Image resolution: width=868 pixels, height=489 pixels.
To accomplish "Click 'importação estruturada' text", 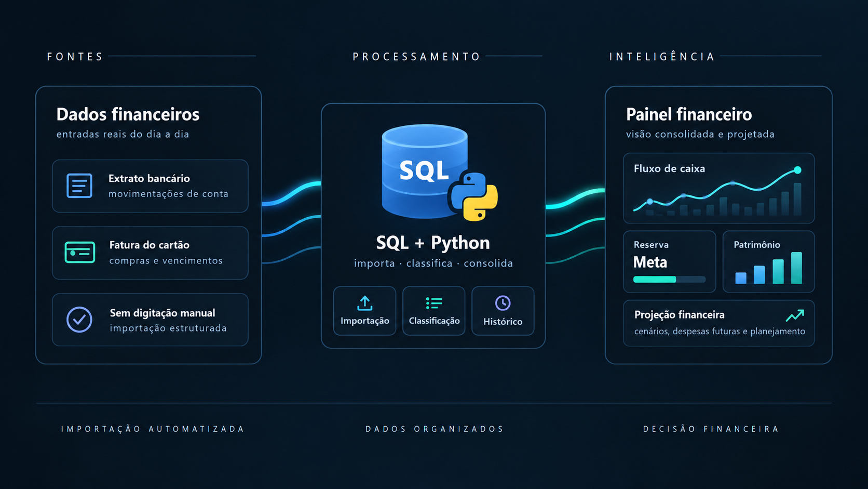I will click(x=168, y=328).
